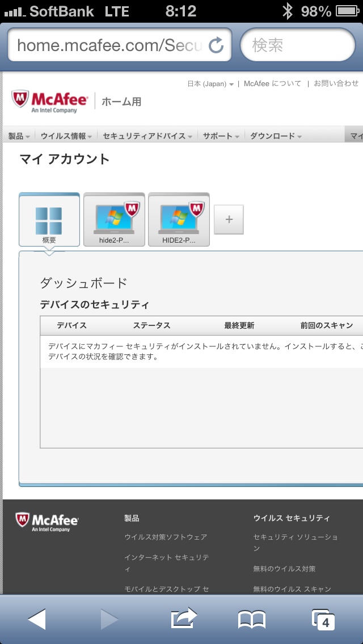Expand the サポート menu

(221, 136)
